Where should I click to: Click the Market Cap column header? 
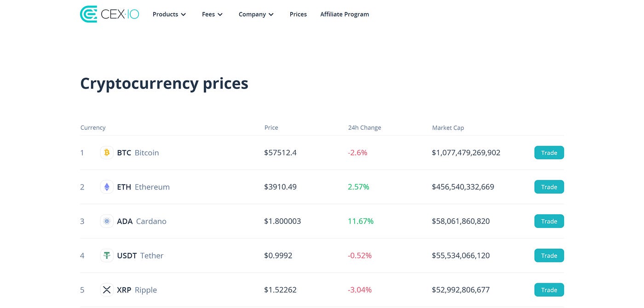click(x=448, y=128)
